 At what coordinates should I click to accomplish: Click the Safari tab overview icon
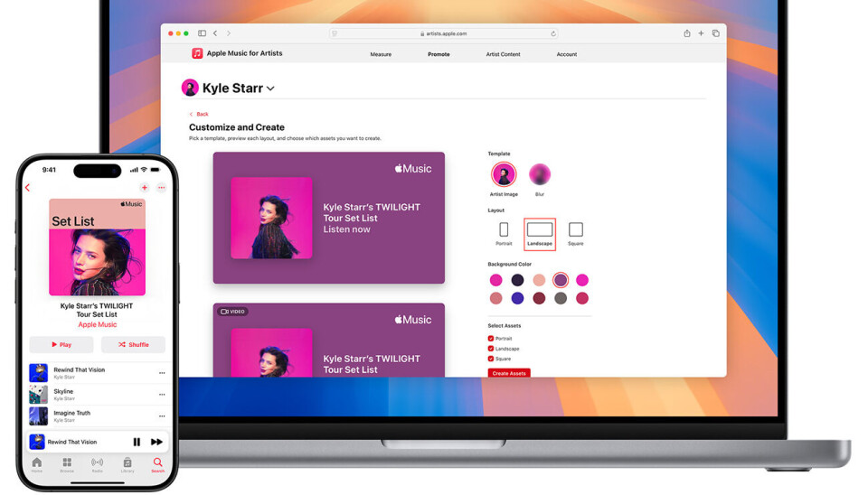tap(715, 33)
